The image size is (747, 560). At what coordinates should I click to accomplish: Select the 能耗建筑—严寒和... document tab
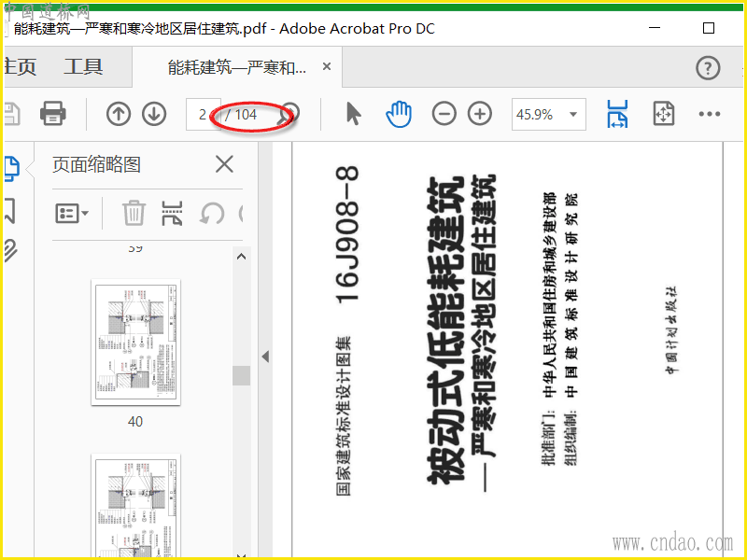click(x=237, y=67)
